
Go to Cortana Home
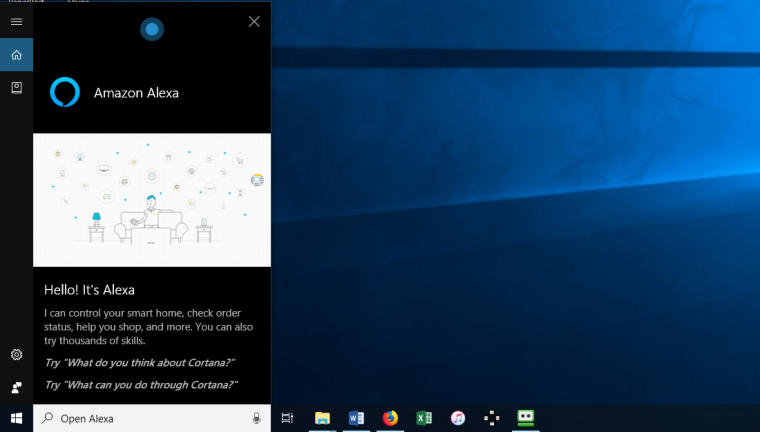tap(16, 55)
